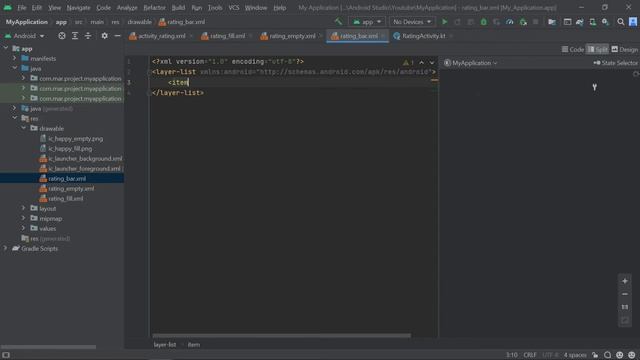Open the VCS menu
This screenshot has width=640, height=360.
pos(234,8)
